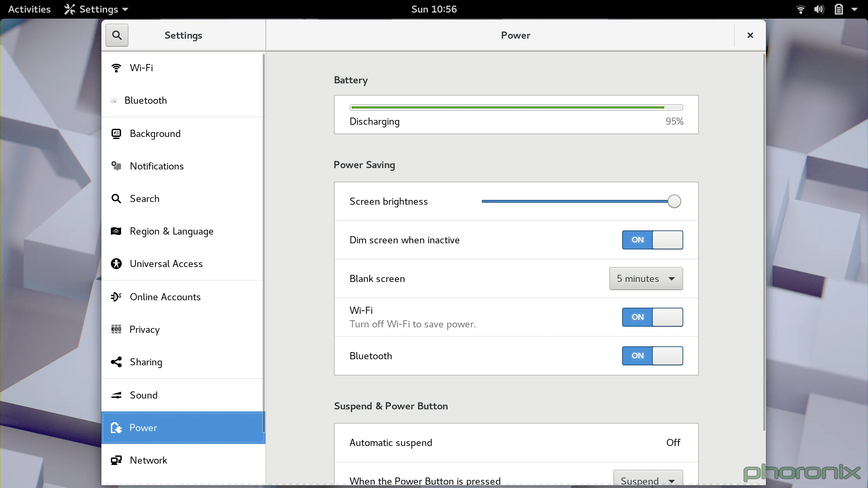Click the Power Saving section heading
The height and width of the screenshot is (488, 868).
point(364,165)
